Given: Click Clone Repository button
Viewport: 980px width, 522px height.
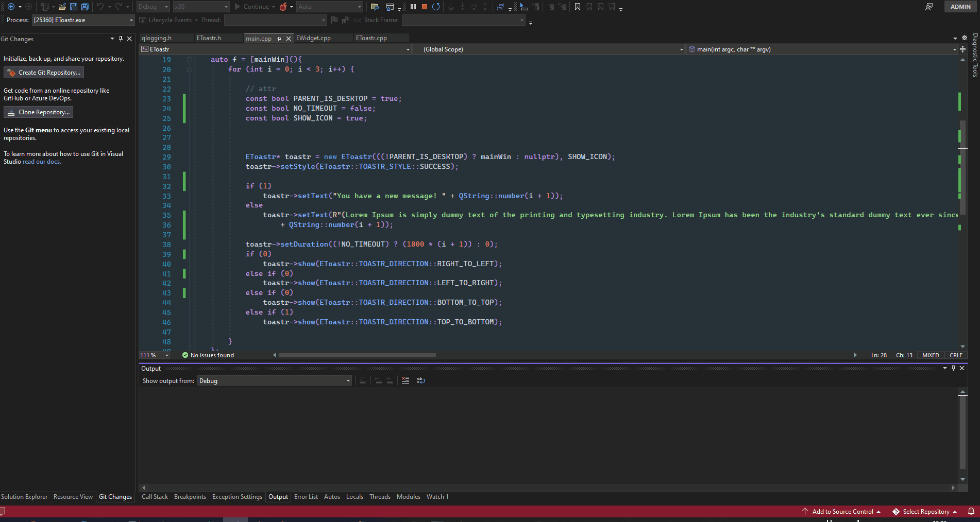Looking at the screenshot, I should click(x=38, y=112).
